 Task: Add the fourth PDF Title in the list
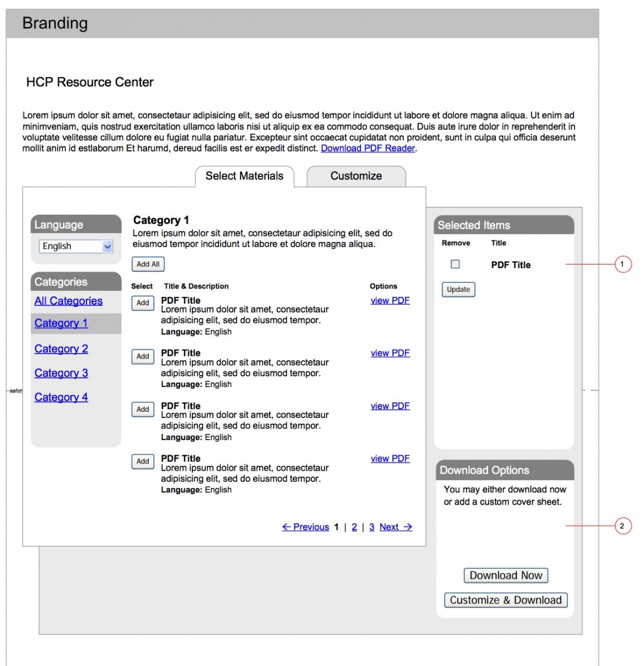[x=143, y=461]
